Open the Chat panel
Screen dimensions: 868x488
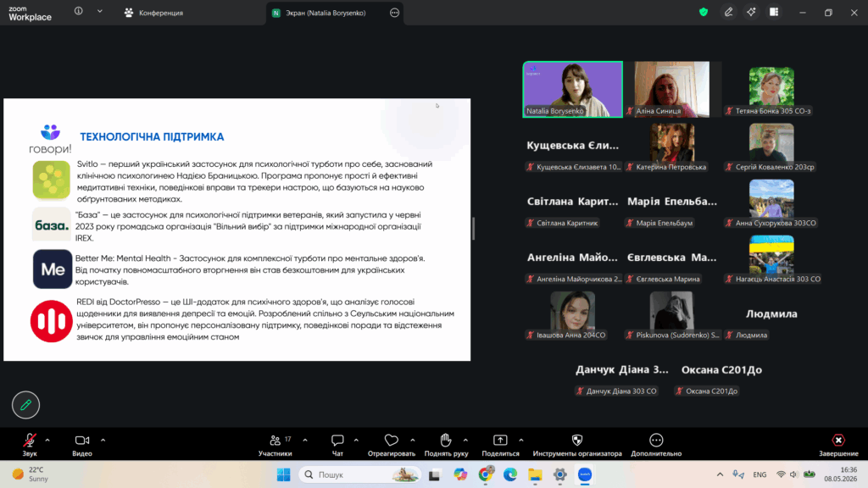[x=337, y=445]
